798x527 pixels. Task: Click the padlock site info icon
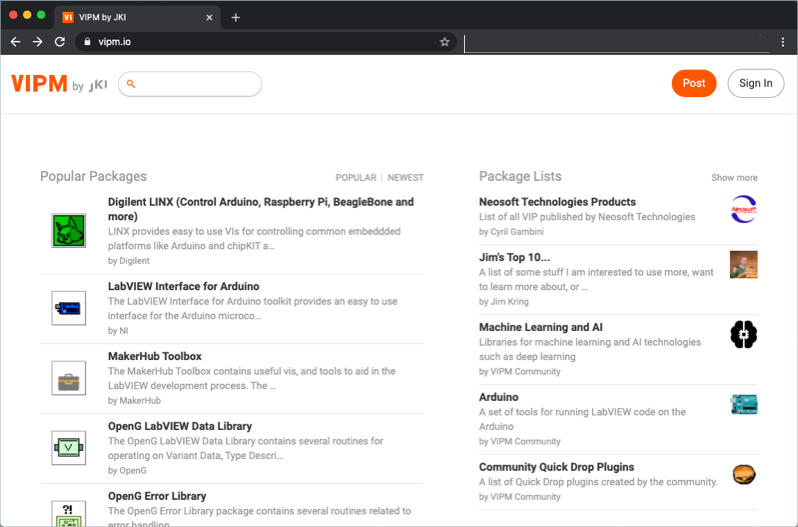point(88,42)
